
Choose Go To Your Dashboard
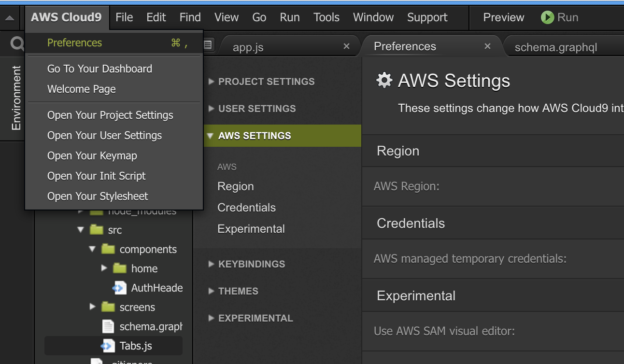point(114,69)
